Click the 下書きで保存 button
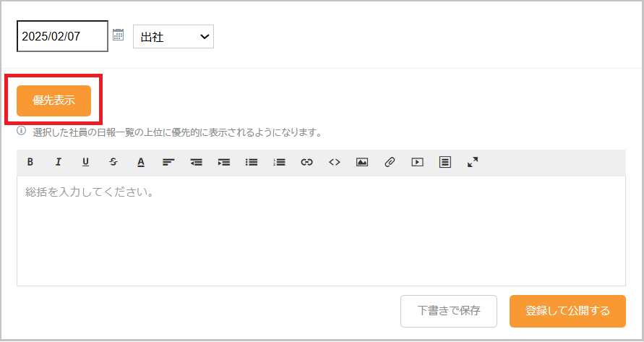This screenshot has width=644, height=342. pyautogui.click(x=449, y=311)
